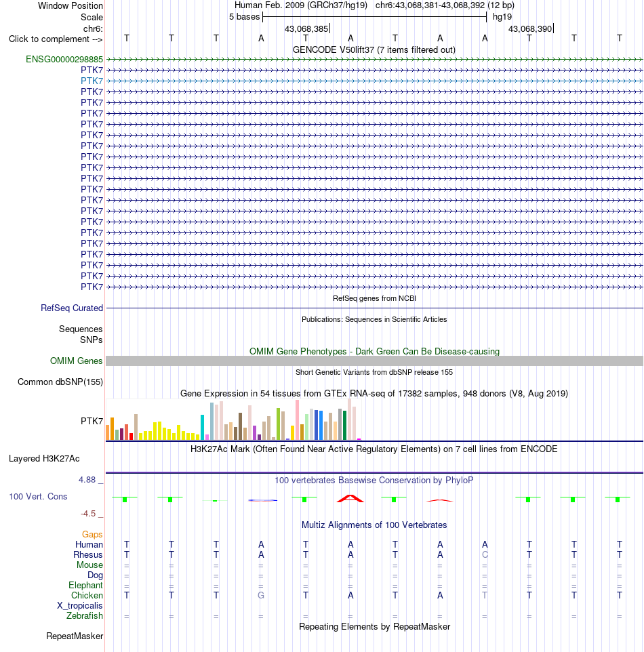Click the RefSeq Curated intron line
Screen dimensions: 644x652
(374, 308)
